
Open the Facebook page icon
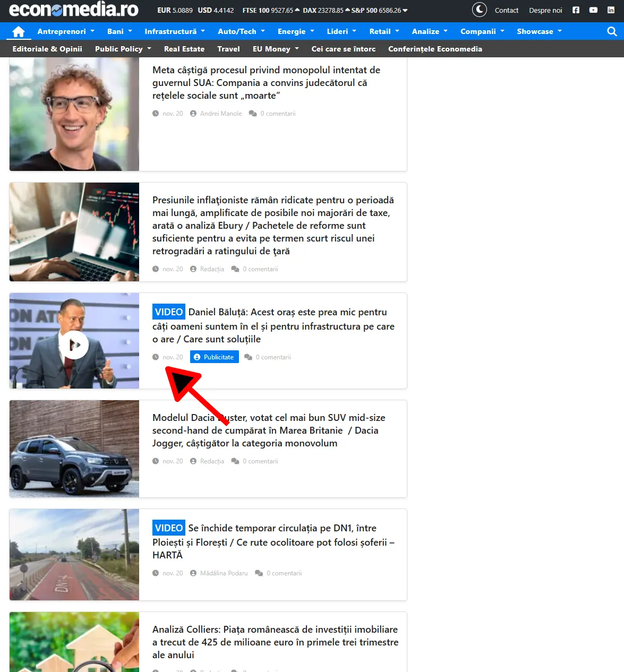[576, 10]
